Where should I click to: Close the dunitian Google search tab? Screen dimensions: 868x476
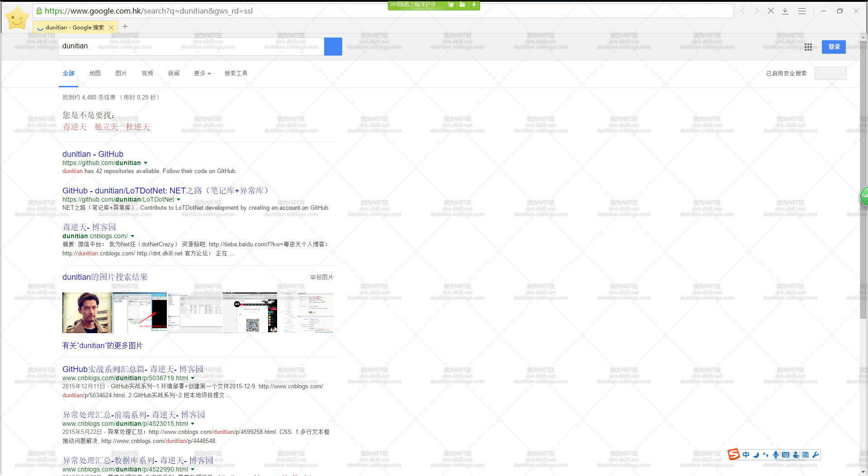click(111, 28)
